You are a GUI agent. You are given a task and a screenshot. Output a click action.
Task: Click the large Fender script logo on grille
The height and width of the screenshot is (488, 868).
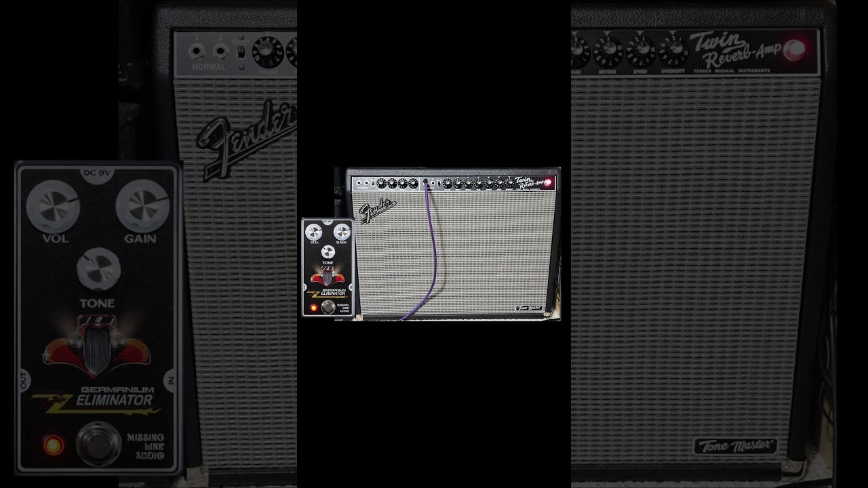point(248,140)
